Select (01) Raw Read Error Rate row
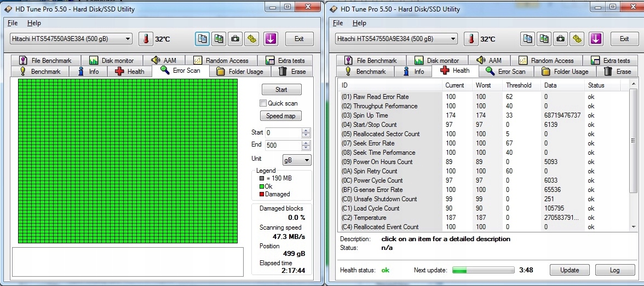This screenshot has width=644, height=286. coord(484,97)
